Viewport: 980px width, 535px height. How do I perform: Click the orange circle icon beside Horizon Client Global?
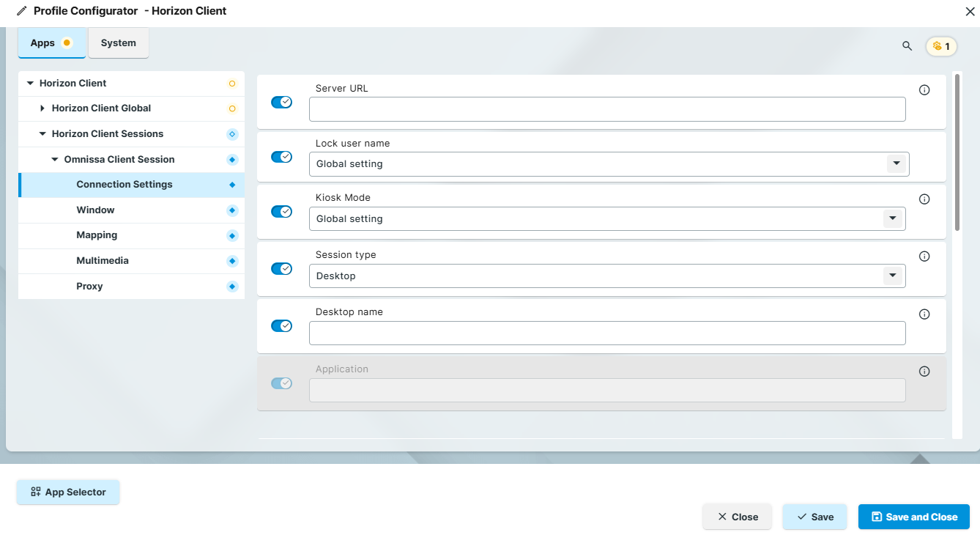(232, 108)
